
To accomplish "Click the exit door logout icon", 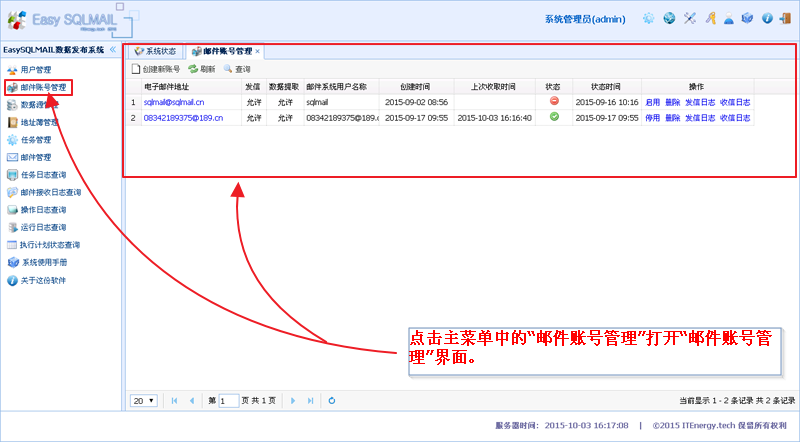I will (785, 19).
